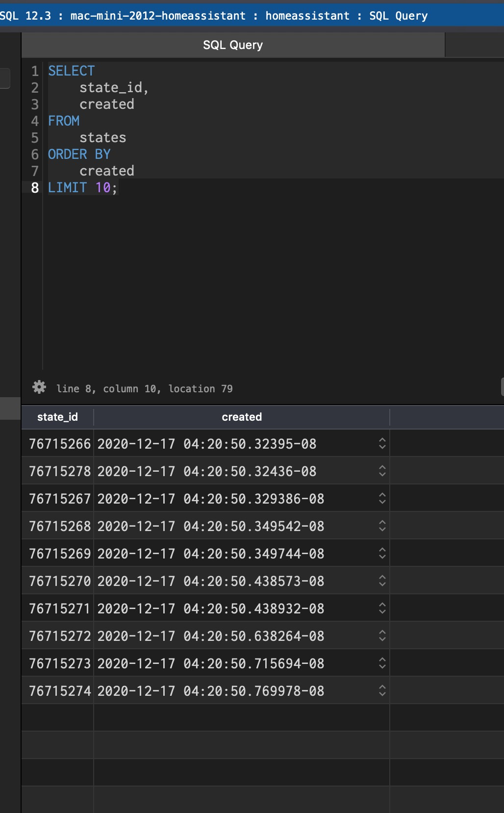The height and width of the screenshot is (813, 504).
Task: Click the gear icon in status bar
Action: [39, 387]
